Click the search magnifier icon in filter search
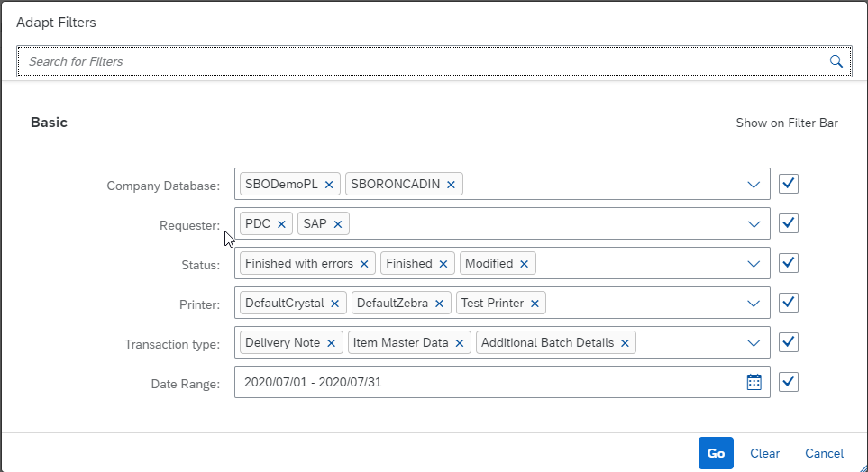This screenshot has width=868, height=472. click(x=836, y=61)
